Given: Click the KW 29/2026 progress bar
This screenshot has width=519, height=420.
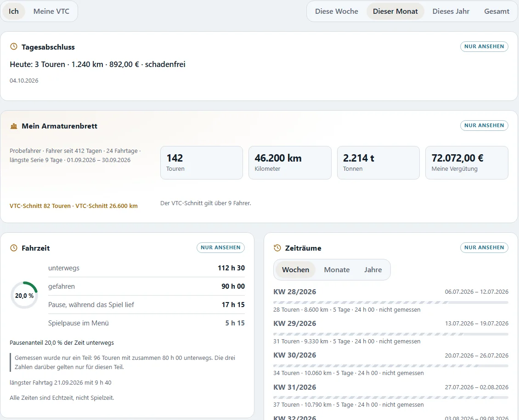Looking at the screenshot, I should click(x=390, y=334).
